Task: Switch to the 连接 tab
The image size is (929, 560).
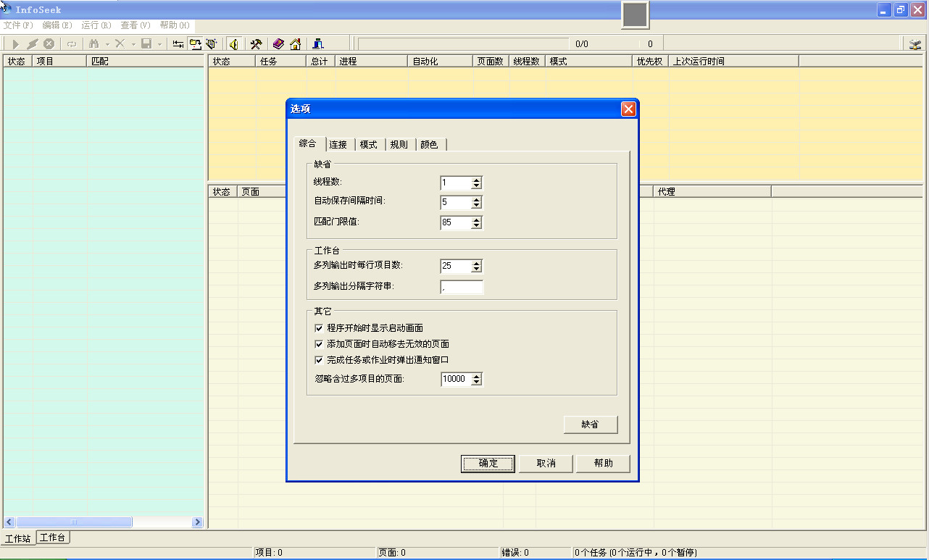Action: pyautogui.click(x=338, y=145)
